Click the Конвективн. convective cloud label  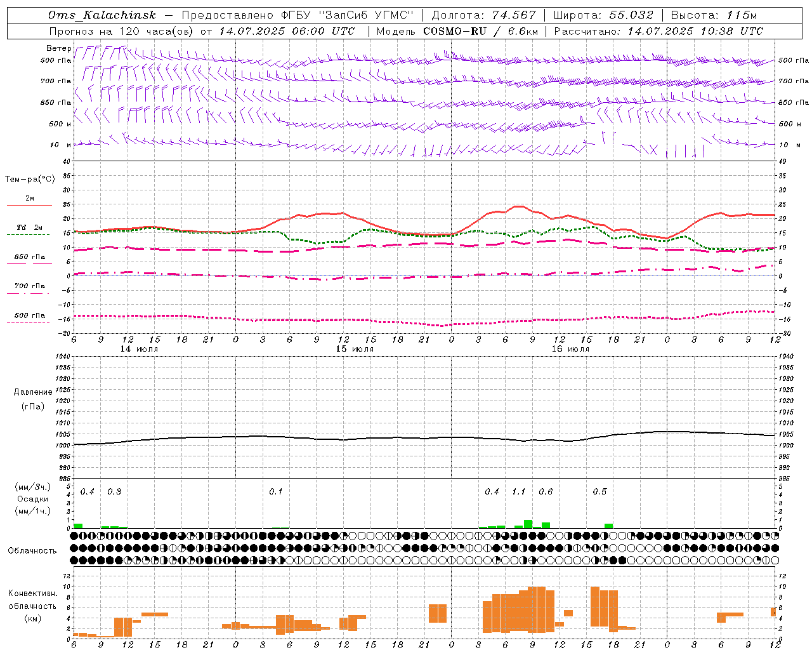pos(33,594)
